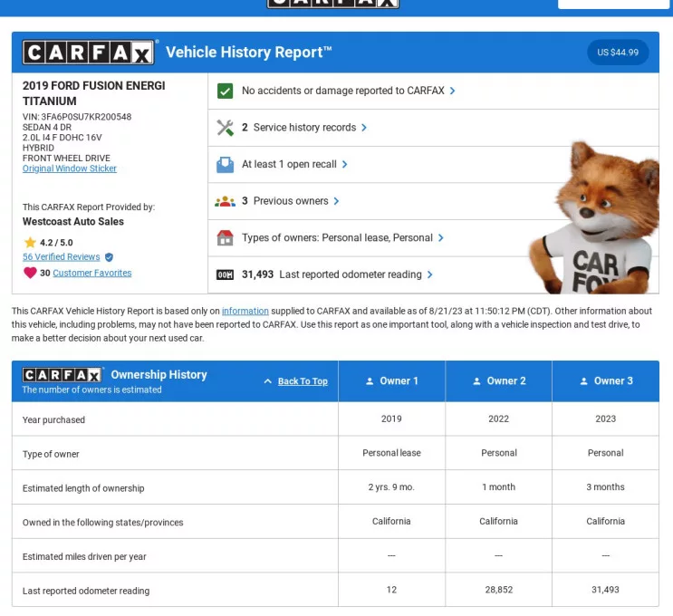673x616 pixels.
Task: Click the CARFAX fox mascot image
Action: click(593, 222)
